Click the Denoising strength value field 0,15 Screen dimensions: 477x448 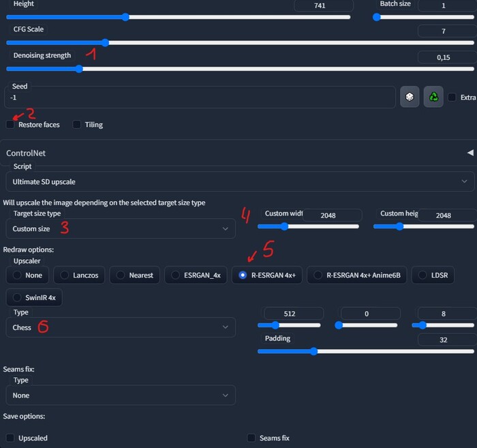point(447,57)
